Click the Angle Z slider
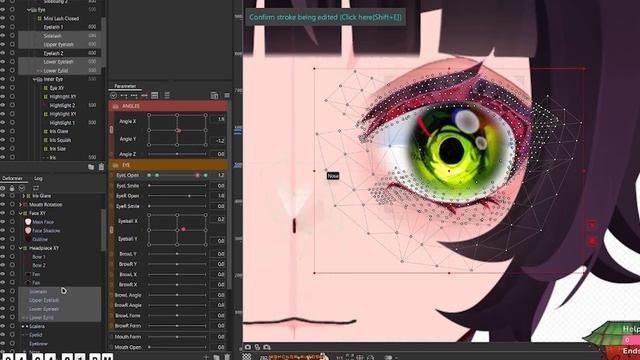640x360 pixels. [177, 154]
